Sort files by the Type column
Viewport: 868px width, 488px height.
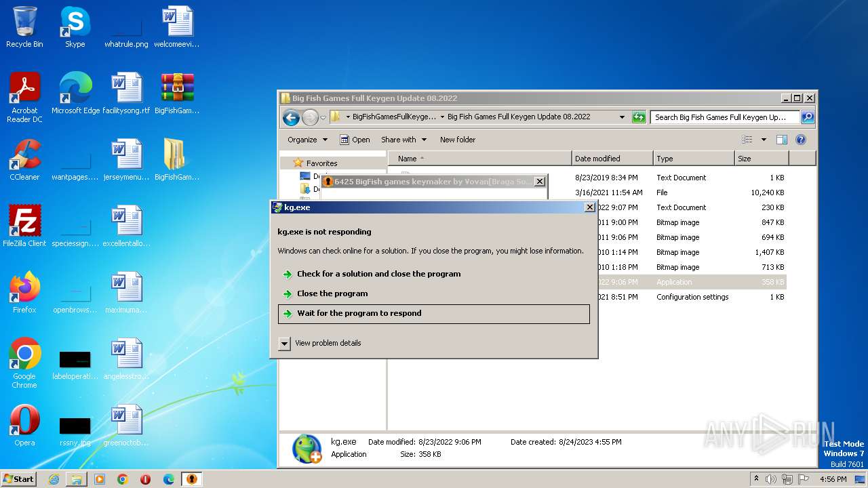pos(694,159)
